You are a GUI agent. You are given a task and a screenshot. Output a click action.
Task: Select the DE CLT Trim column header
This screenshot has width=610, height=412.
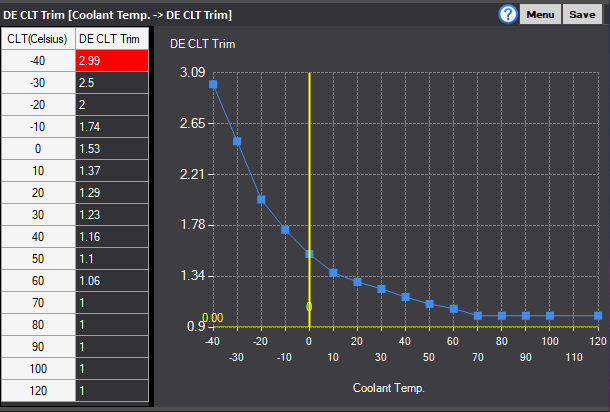point(112,39)
